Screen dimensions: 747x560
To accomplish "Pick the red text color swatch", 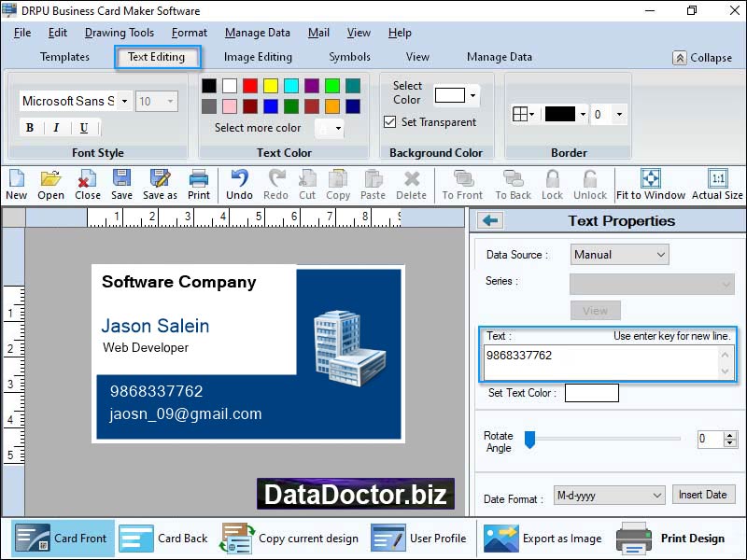I will 250,86.
